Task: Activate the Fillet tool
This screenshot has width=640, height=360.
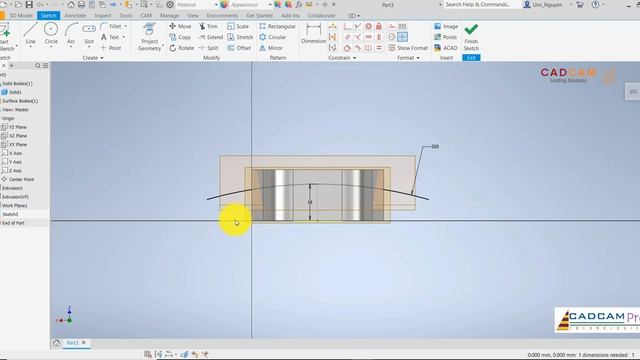Action: 111,26
